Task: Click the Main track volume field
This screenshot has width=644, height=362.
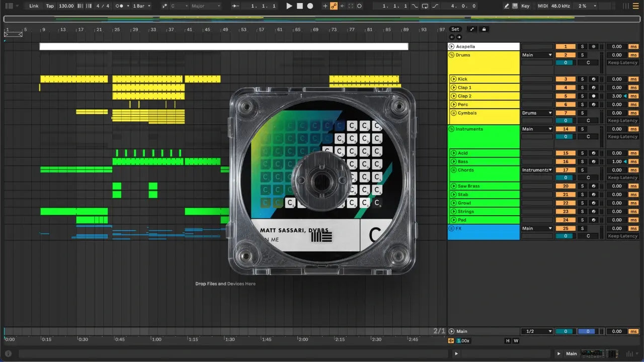Action: point(566,331)
